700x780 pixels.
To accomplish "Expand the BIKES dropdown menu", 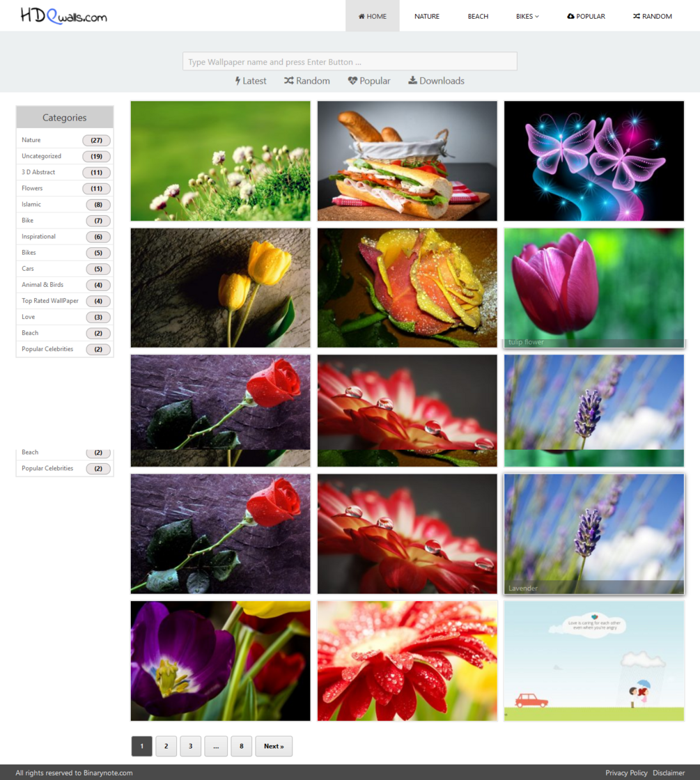I will click(527, 17).
